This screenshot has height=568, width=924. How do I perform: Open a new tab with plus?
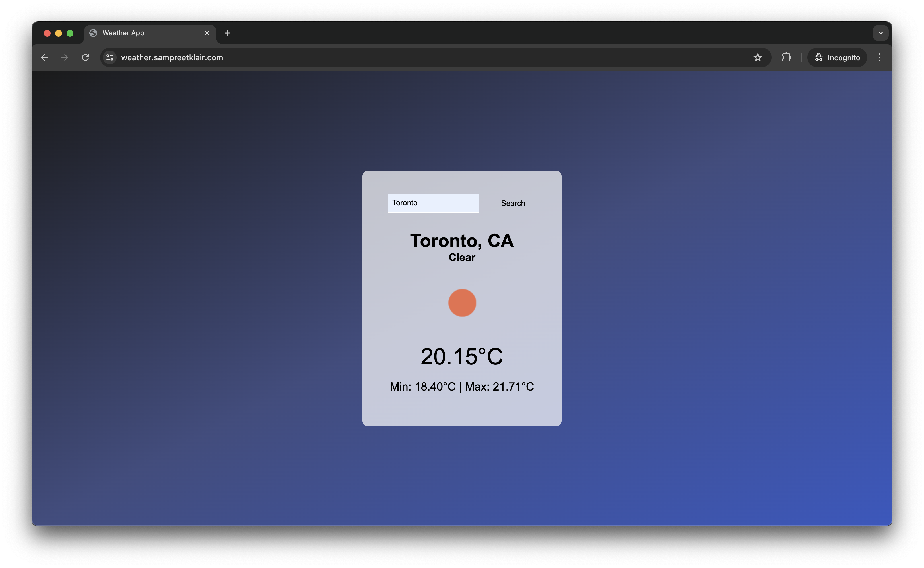(227, 33)
